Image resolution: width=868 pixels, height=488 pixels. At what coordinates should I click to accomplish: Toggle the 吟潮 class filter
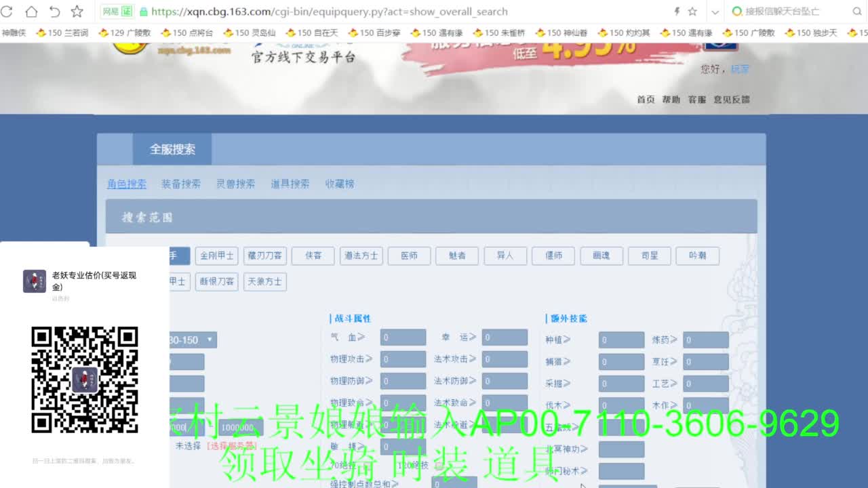pyautogui.click(x=698, y=256)
